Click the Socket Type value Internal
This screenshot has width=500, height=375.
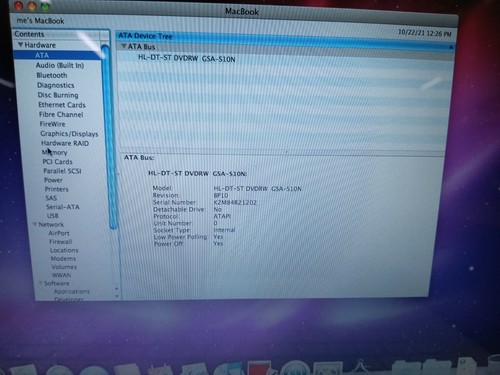[224, 230]
